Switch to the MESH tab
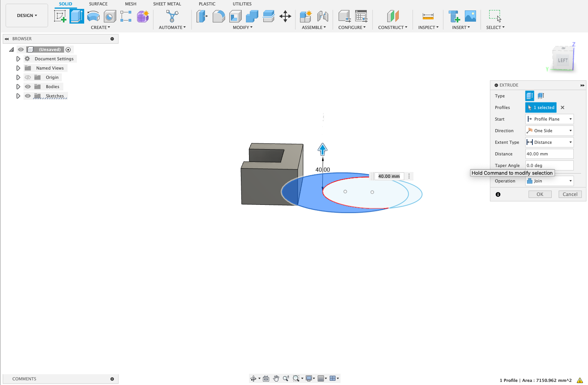Viewport: 588px width, 385px height. [x=130, y=4]
